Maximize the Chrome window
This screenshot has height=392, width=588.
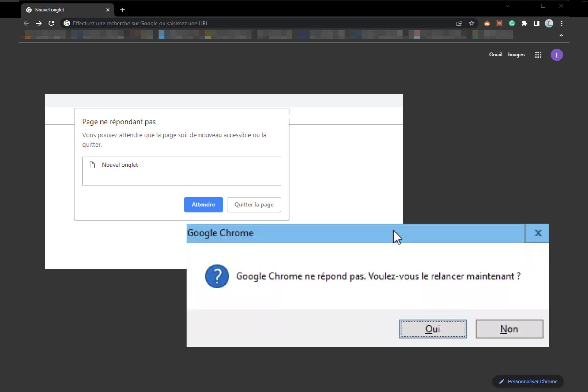point(543,6)
